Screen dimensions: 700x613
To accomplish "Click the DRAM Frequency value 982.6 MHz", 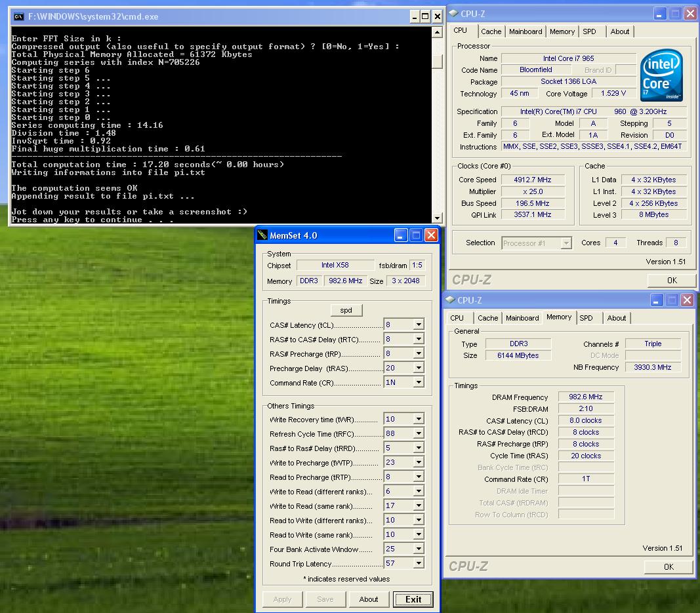I will [x=586, y=397].
